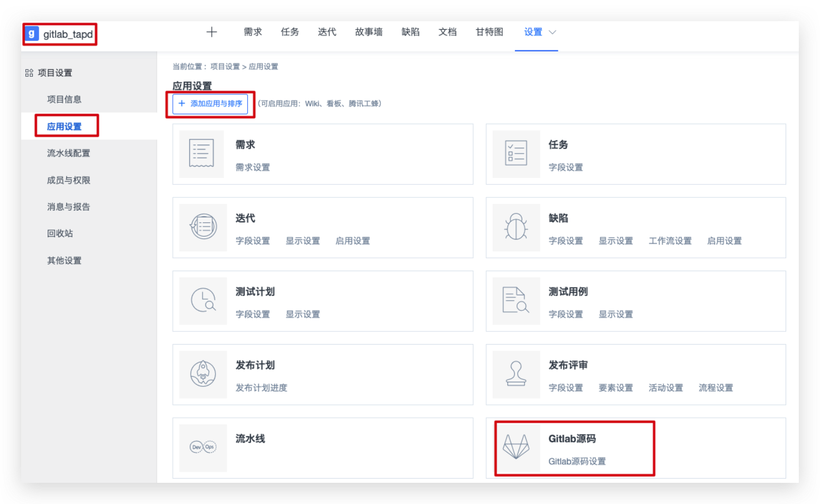Click the Gitlab源码 fox logo icon
Viewport: 820px width, 504px height.
[516, 447]
